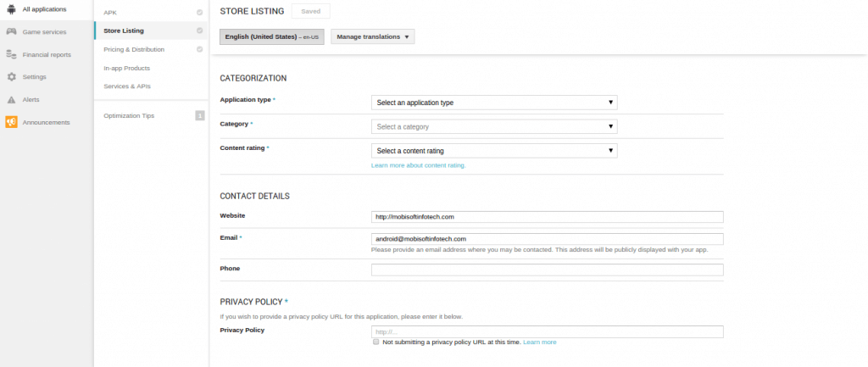Click the Optimization Tips count badge
868x367 pixels.
[199, 115]
